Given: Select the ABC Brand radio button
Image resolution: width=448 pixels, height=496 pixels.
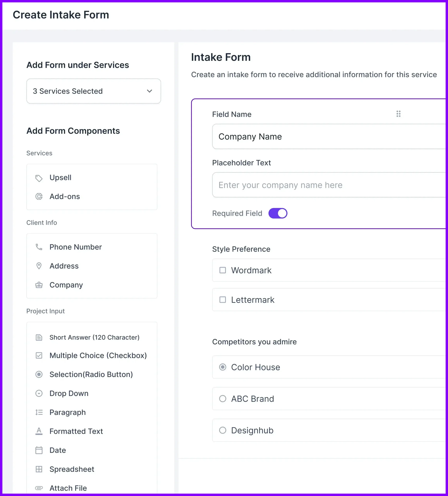Looking at the screenshot, I should [x=223, y=399].
